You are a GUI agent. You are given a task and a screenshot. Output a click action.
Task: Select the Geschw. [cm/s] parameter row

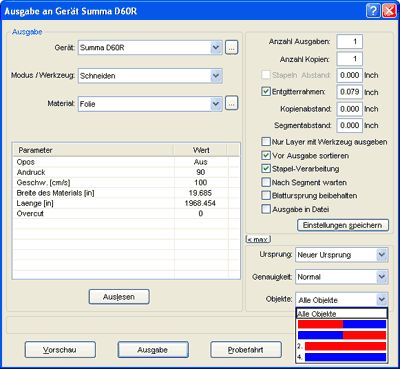click(126, 183)
